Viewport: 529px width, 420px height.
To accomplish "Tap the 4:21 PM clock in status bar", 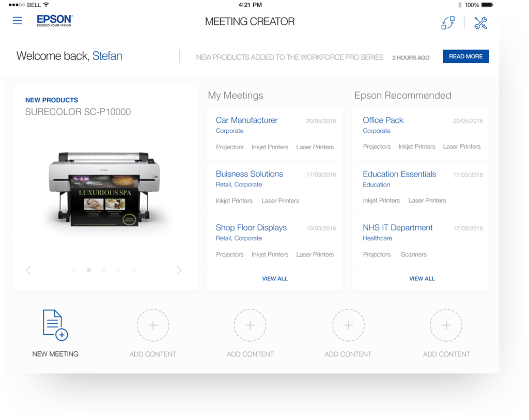I will pos(250,5).
